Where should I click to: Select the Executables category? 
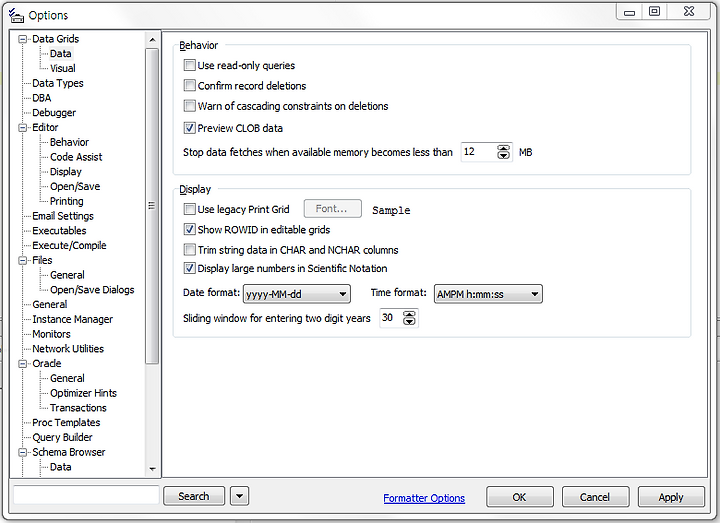(x=59, y=231)
